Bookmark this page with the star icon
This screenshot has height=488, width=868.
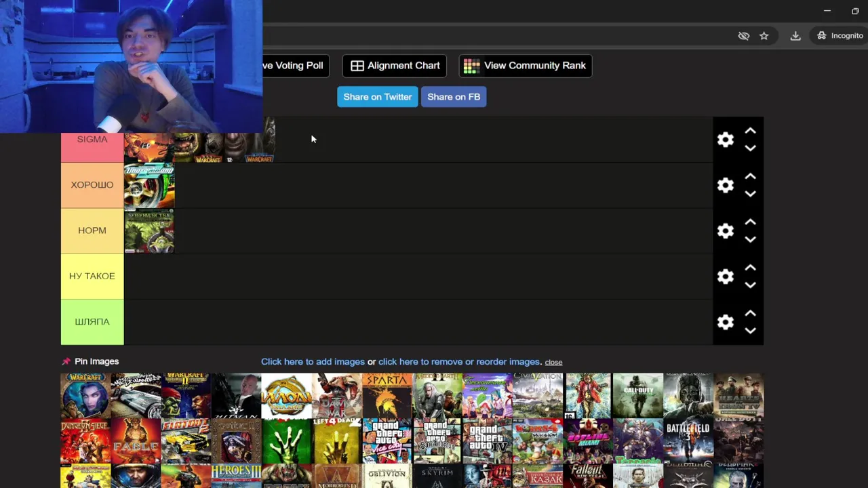[x=764, y=36]
